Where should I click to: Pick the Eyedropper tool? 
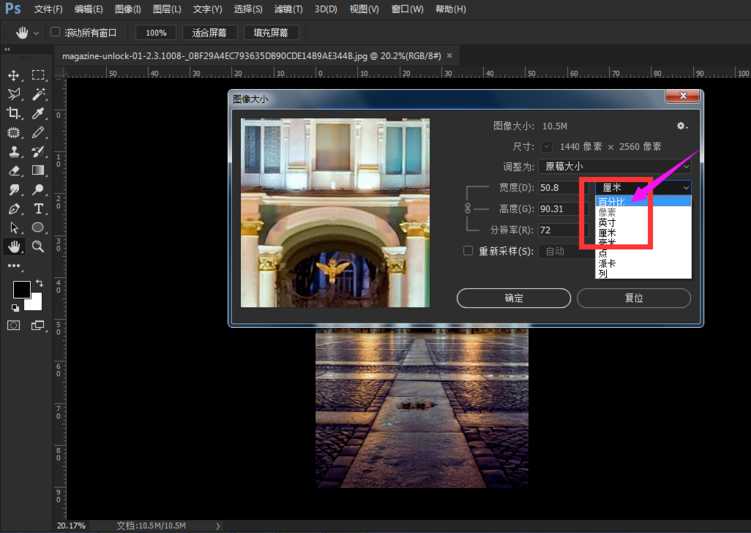38,113
